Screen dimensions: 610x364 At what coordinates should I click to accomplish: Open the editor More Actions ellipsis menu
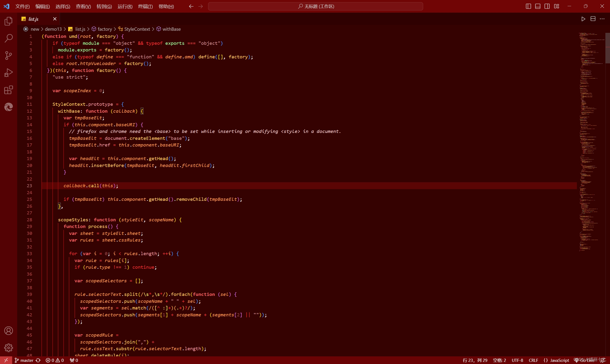(602, 19)
